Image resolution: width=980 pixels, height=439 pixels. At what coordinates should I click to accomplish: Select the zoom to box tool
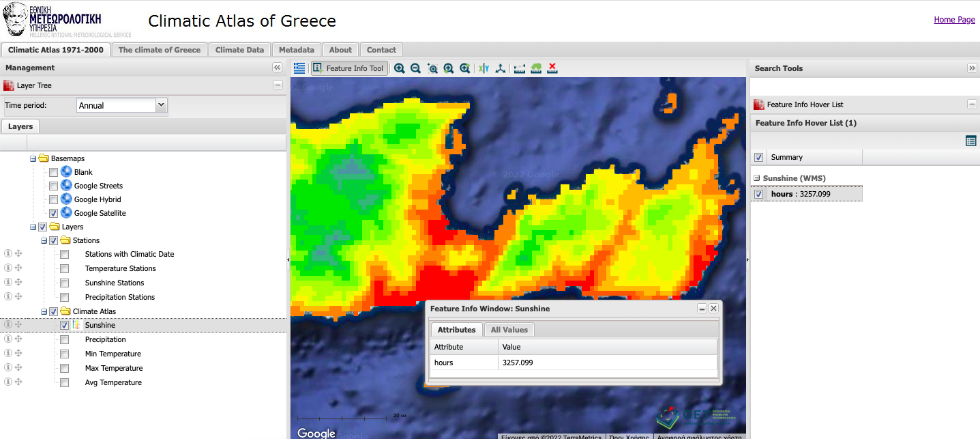[432, 68]
